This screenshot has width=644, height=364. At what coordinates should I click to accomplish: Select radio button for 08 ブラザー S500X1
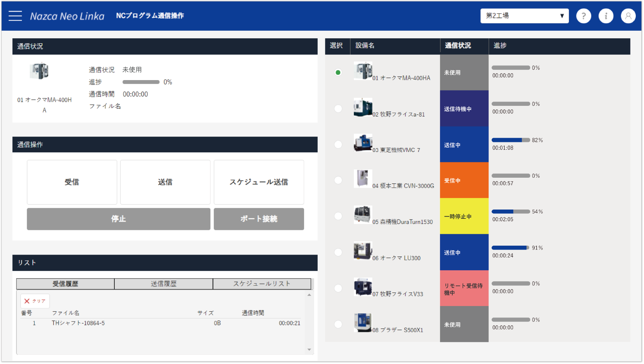337,324
